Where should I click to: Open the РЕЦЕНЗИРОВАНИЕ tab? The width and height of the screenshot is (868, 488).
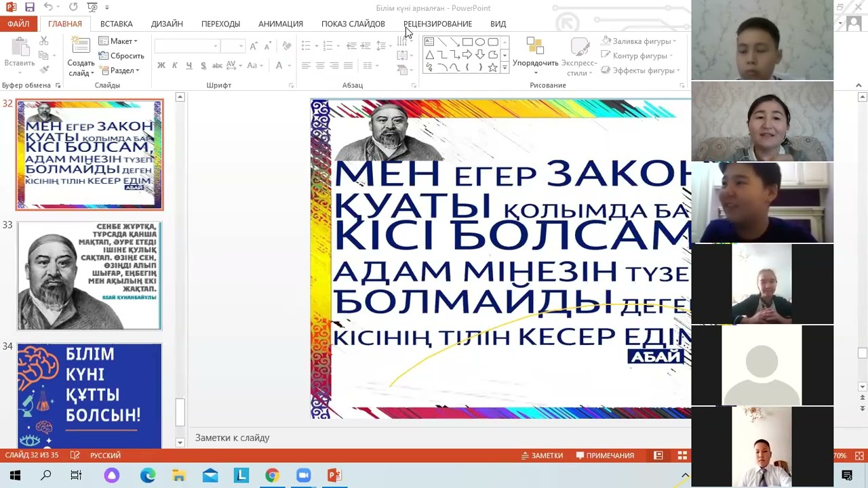(x=437, y=24)
